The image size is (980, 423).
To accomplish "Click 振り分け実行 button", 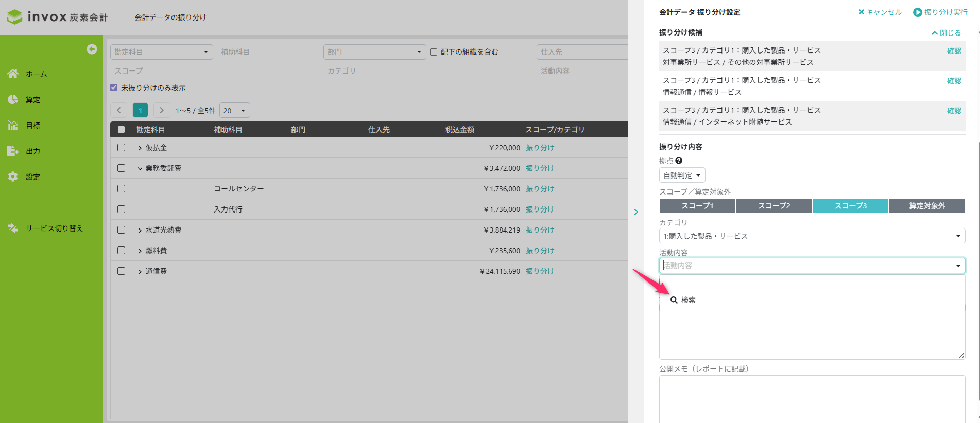I will tap(940, 12).
